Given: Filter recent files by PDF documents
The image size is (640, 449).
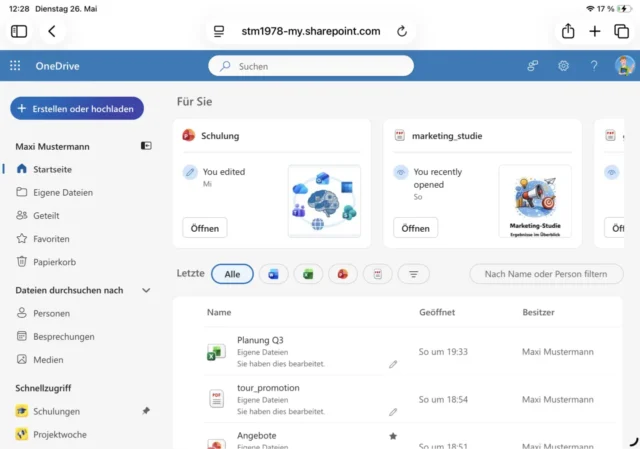Looking at the screenshot, I should tap(378, 274).
